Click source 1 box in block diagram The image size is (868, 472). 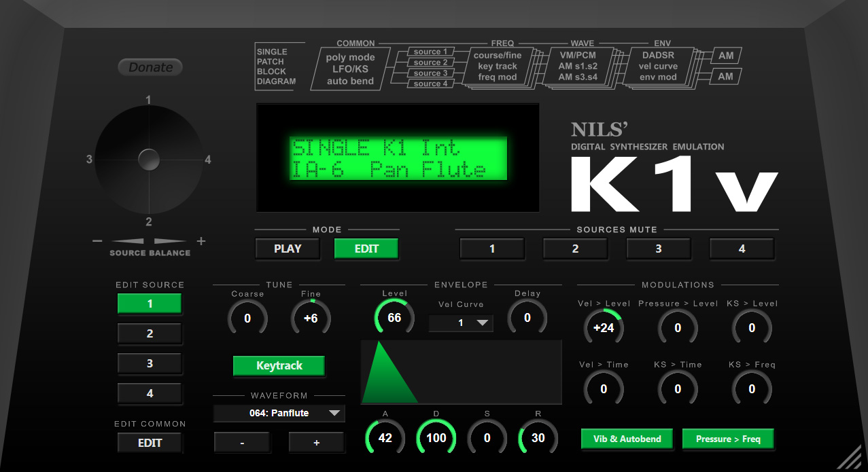431,52
